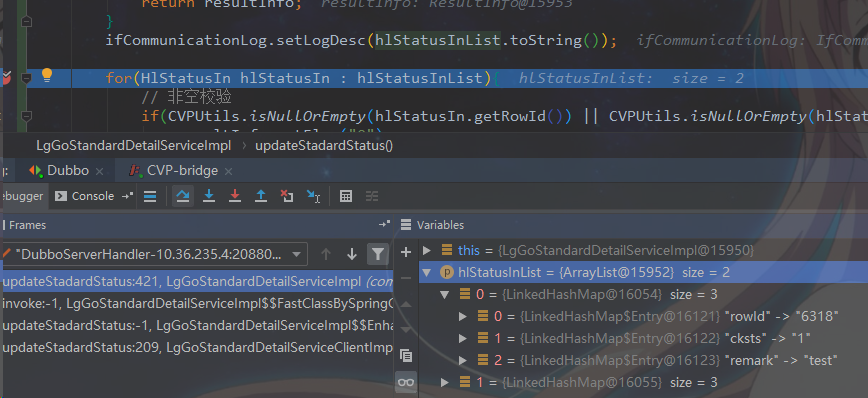Click fold marker near the closing brace
This screenshot has width=868, height=398.
(x=26, y=22)
